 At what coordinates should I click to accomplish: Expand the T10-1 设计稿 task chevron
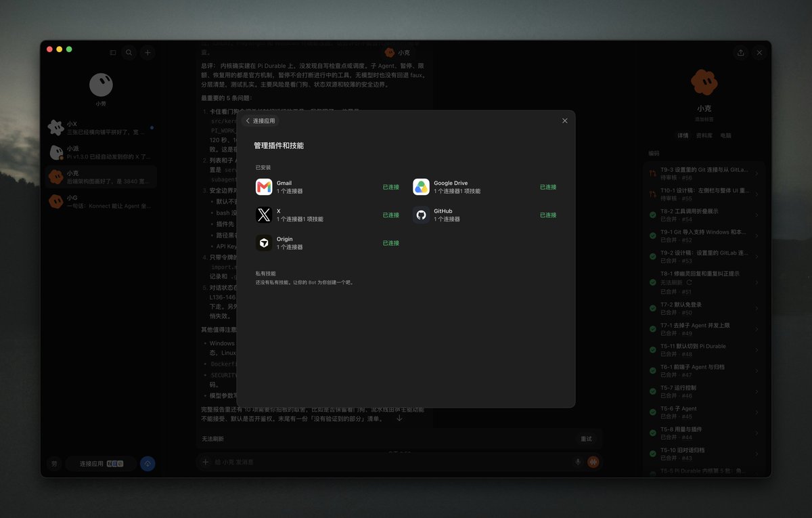click(757, 194)
